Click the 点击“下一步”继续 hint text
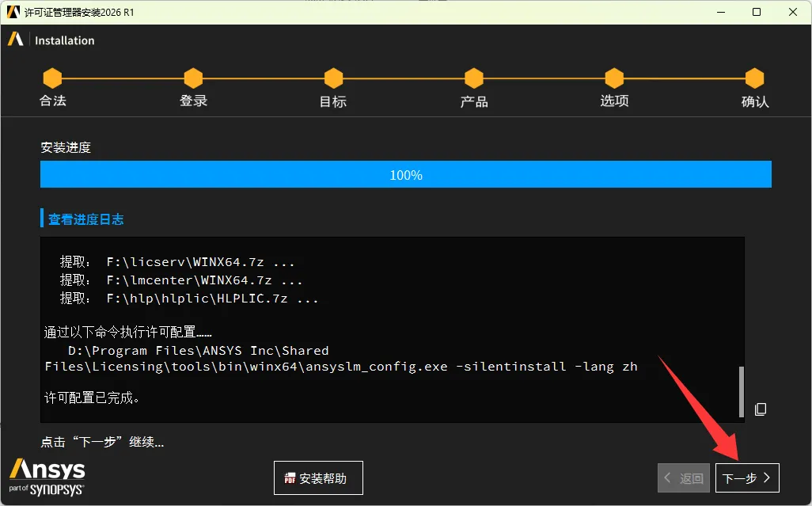The height and width of the screenshot is (506, 812). pyautogui.click(x=102, y=442)
